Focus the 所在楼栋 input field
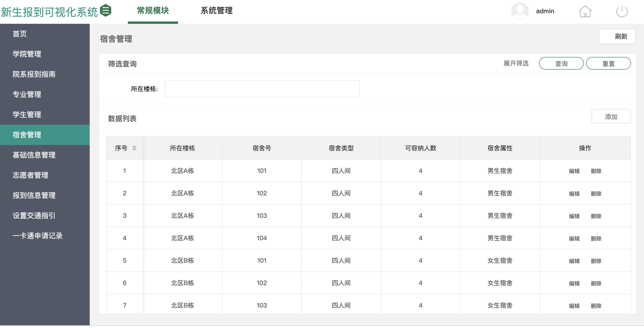This screenshot has height=328, width=644. coord(262,89)
